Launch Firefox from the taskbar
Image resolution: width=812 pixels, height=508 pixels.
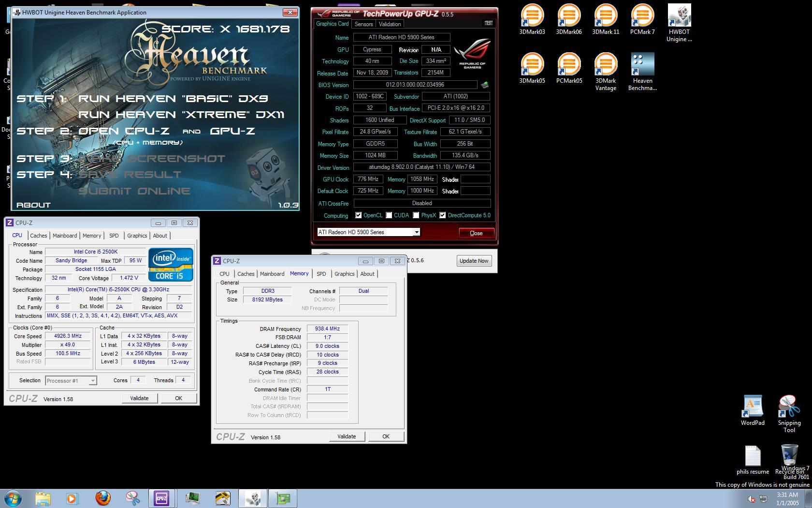pyautogui.click(x=102, y=498)
